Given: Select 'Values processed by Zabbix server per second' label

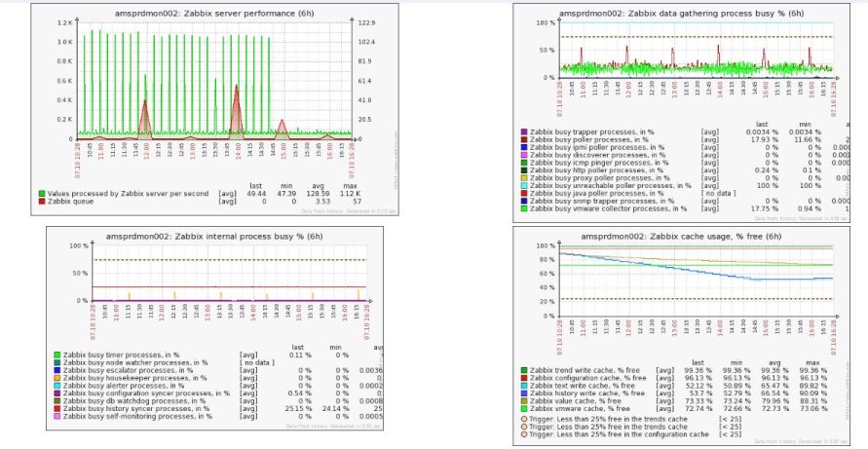Looking at the screenshot, I should [128, 194].
